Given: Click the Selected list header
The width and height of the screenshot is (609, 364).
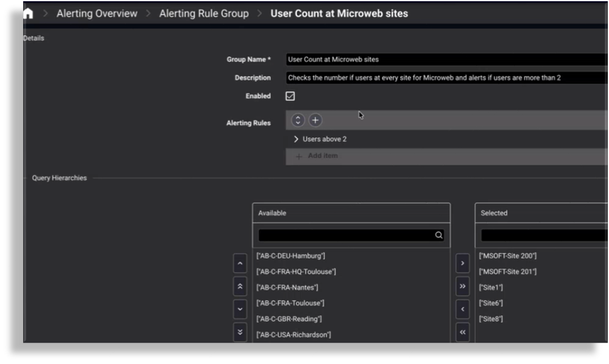Looking at the screenshot, I should click(x=542, y=213).
